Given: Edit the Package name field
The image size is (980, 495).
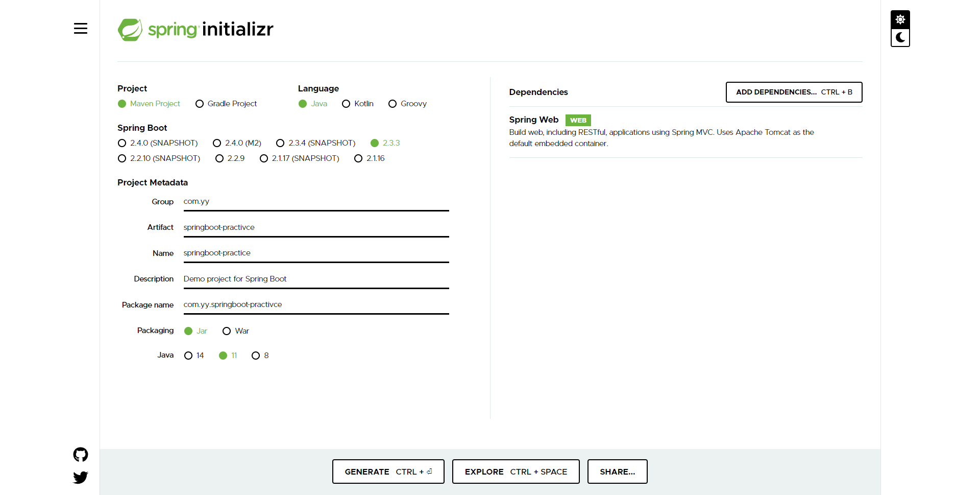Looking at the screenshot, I should click(316, 304).
